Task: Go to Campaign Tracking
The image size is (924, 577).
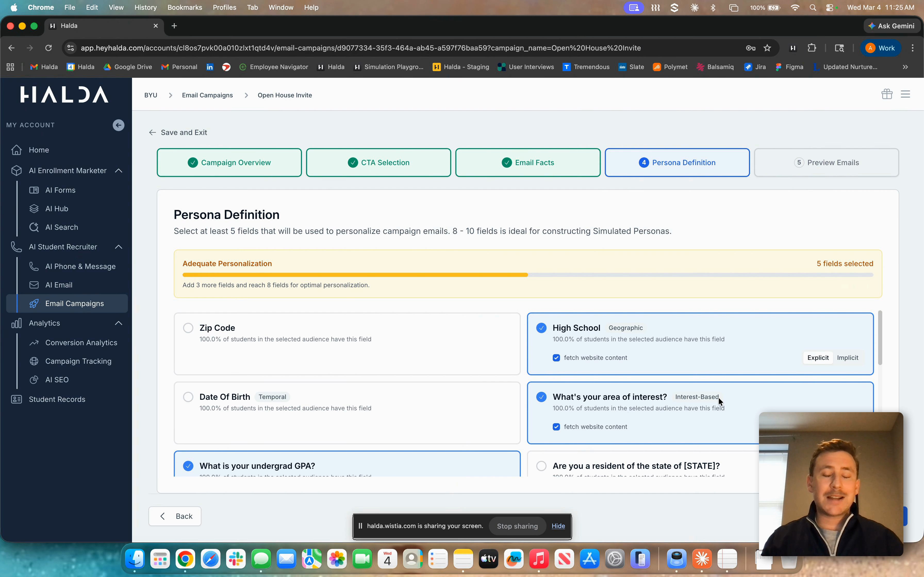Action: (78, 361)
